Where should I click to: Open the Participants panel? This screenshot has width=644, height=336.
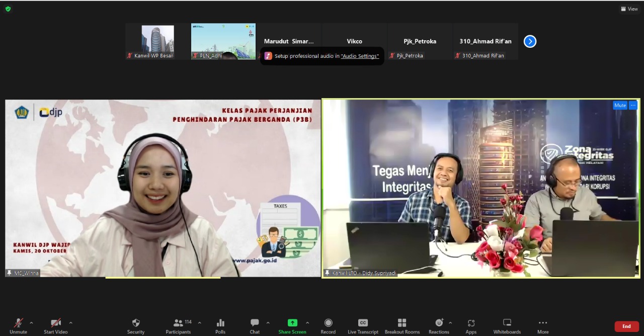[178, 323]
